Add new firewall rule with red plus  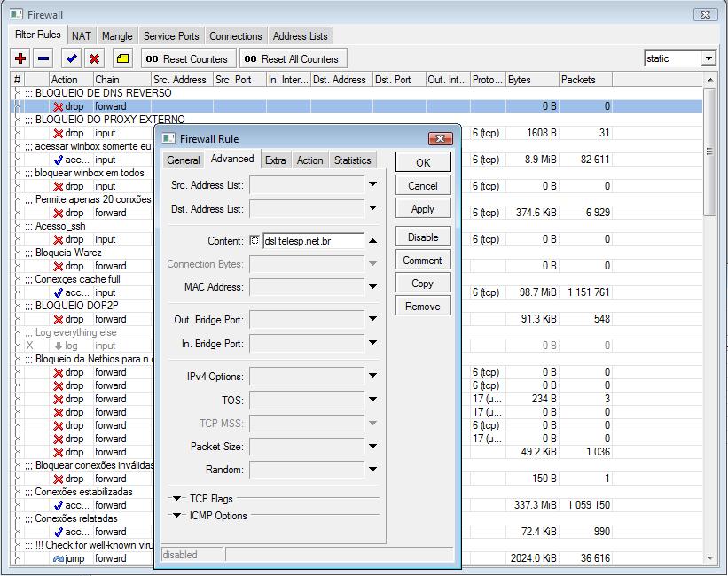point(20,58)
